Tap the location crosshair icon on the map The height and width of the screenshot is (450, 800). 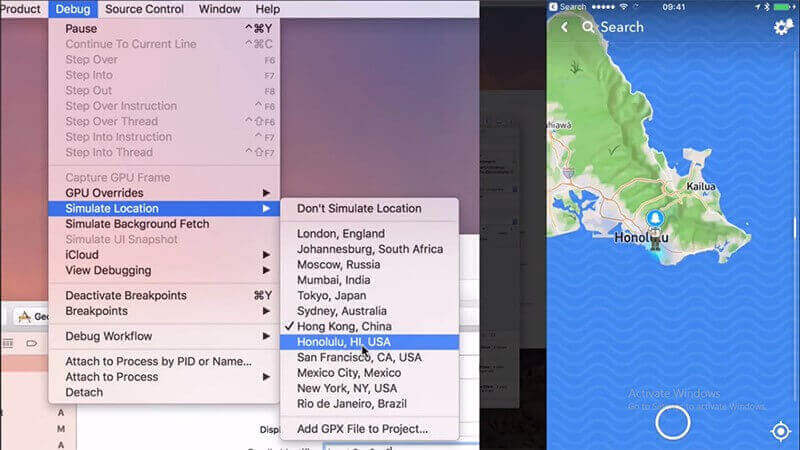(x=781, y=431)
